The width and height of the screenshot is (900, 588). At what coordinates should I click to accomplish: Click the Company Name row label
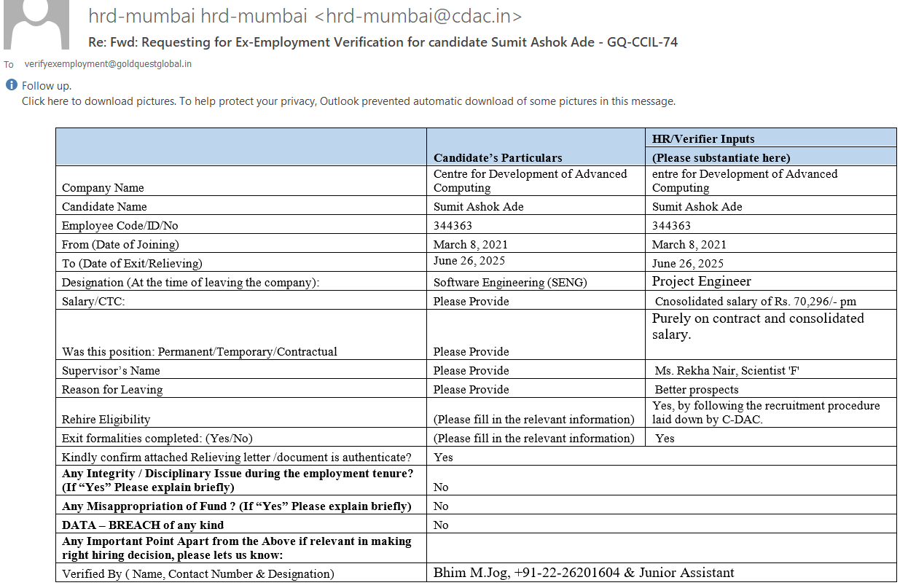pos(103,187)
